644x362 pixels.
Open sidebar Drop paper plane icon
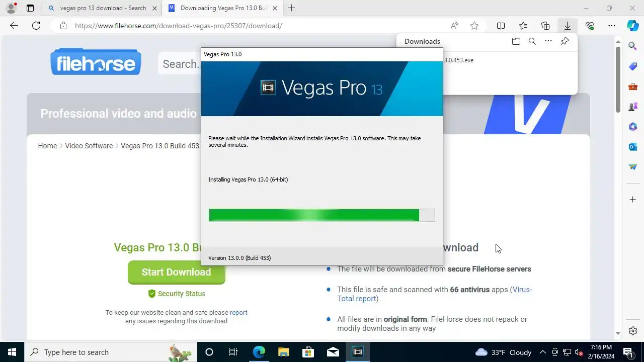coord(633,167)
